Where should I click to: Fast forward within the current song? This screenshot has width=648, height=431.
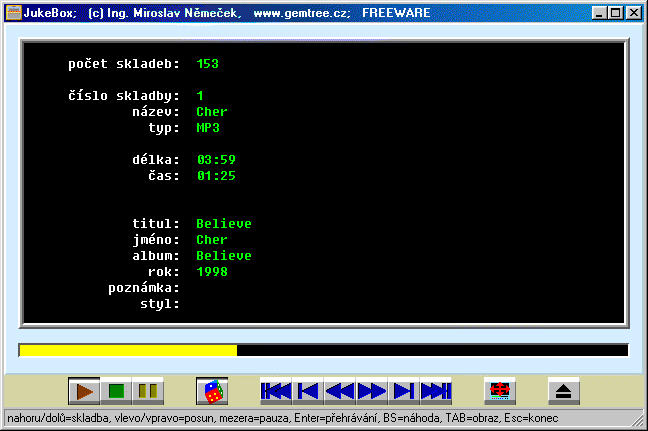(x=372, y=391)
